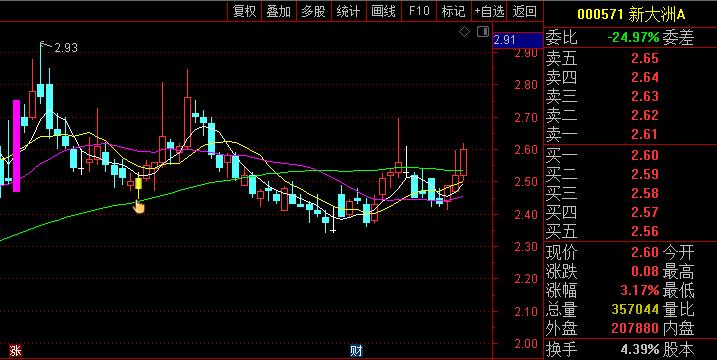Click the 2.50 price axis label
This screenshot has height=360, width=717.
[526, 182]
